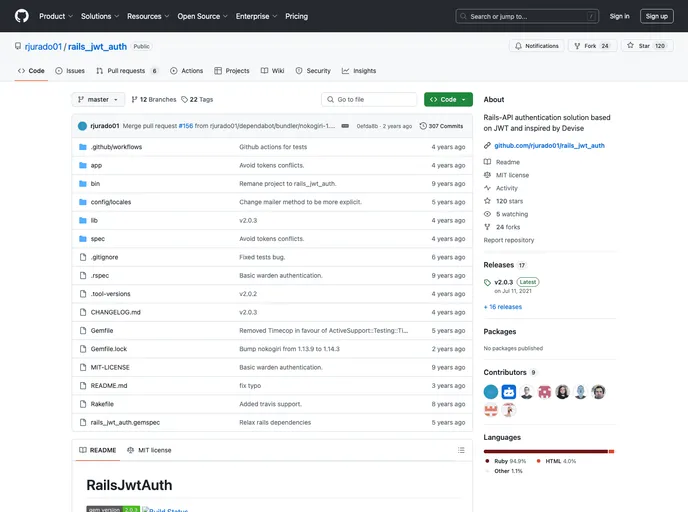Open the Resources dropdown
The width and height of the screenshot is (688, 512).
[148, 16]
